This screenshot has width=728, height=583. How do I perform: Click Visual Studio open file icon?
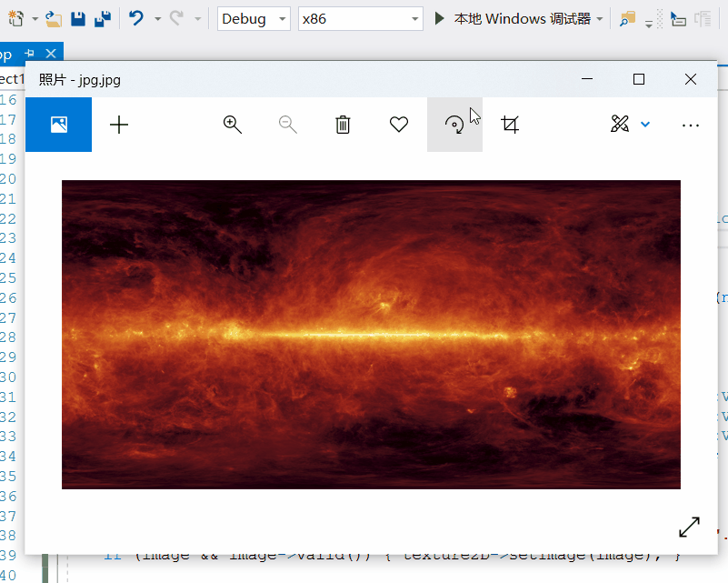point(54,19)
